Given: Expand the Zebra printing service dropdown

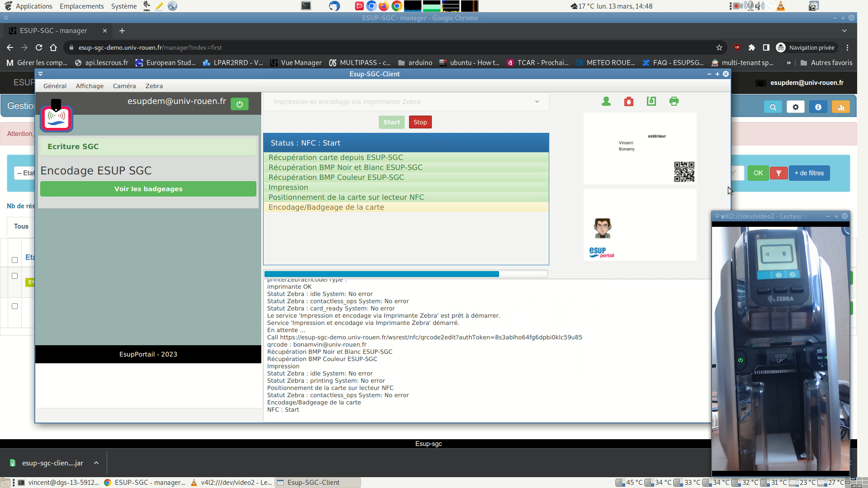Looking at the screenshot, I should pos(537,102).
